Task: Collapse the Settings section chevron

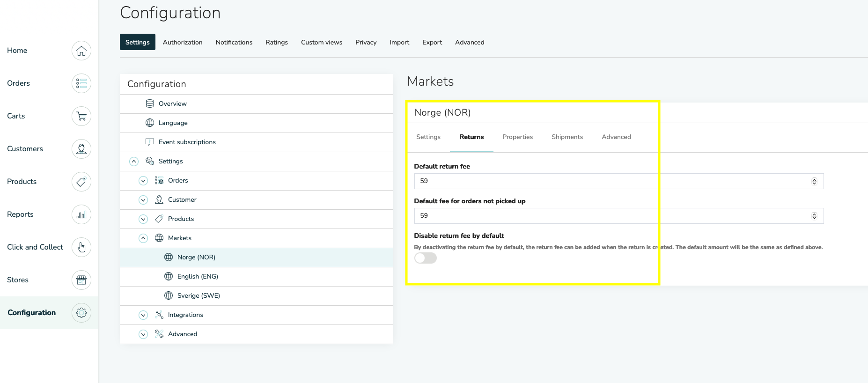Action: [x=134, y=162]
